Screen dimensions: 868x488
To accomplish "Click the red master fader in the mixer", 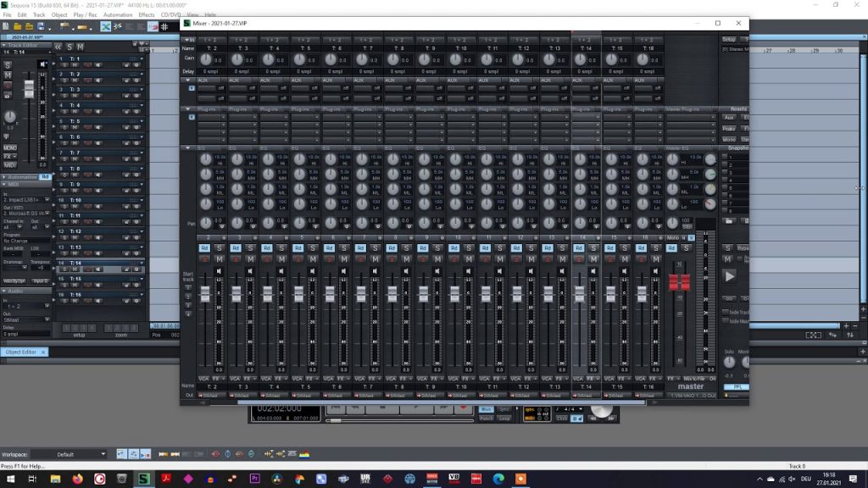I will click(679, 281).
